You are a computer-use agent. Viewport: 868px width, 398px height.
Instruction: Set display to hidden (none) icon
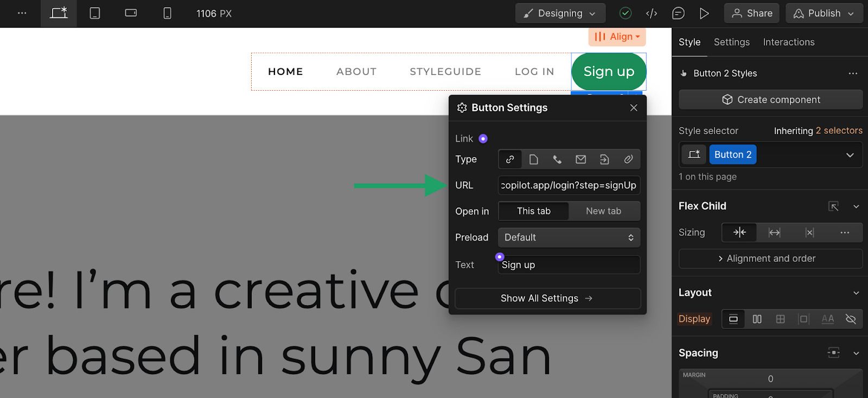click(851, 319)
